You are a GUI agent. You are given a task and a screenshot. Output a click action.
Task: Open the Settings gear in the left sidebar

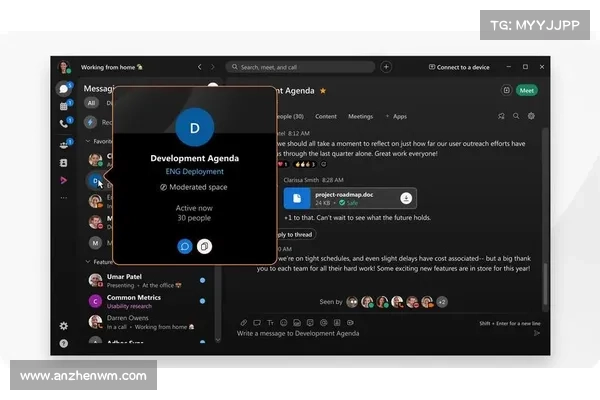64,326
